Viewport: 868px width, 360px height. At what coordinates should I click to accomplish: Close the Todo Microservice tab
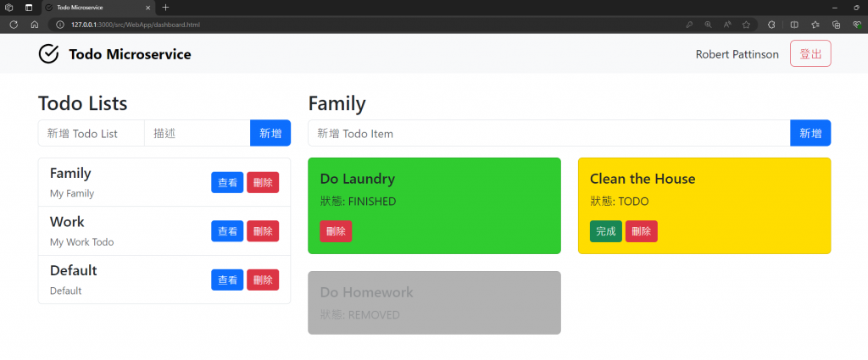pos(147,8)
